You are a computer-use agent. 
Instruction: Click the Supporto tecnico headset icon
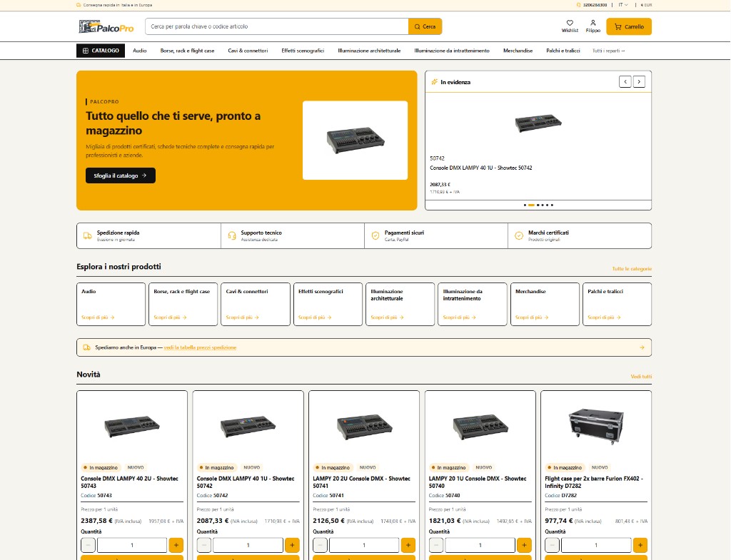click(x=232, y=235)
